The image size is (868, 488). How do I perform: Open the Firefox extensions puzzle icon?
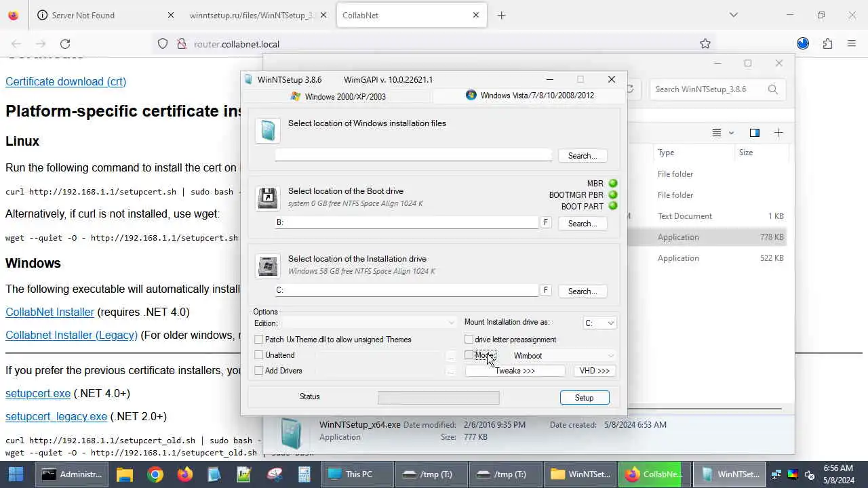click(x=827, y=44)
